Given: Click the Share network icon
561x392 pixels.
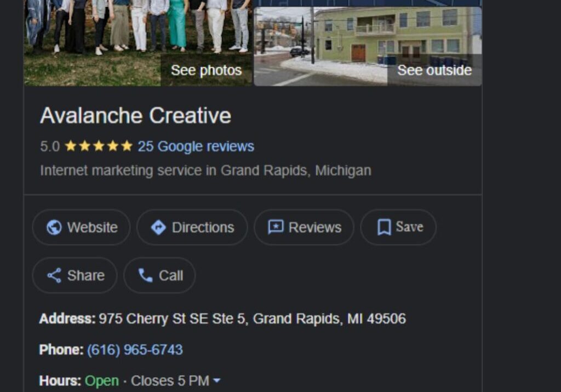Looking at the screenshot, I should pyautogui.click(x=54, y=275).
